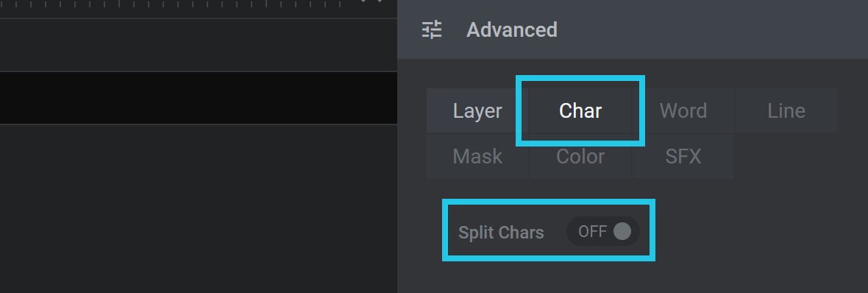This screenshot has height=293, width=868.
Task: Select the SFX tab
Action: tap(683, 156)
